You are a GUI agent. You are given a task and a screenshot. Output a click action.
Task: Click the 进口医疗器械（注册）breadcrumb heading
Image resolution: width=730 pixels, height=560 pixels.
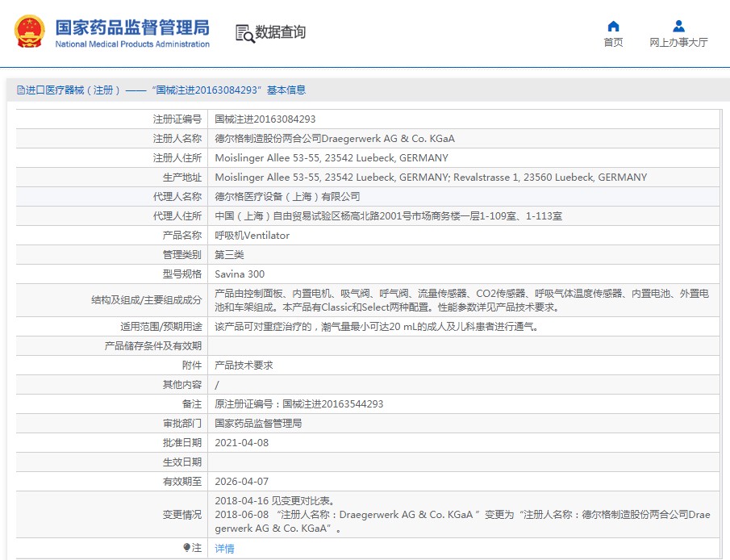click(x=73, y=90)
